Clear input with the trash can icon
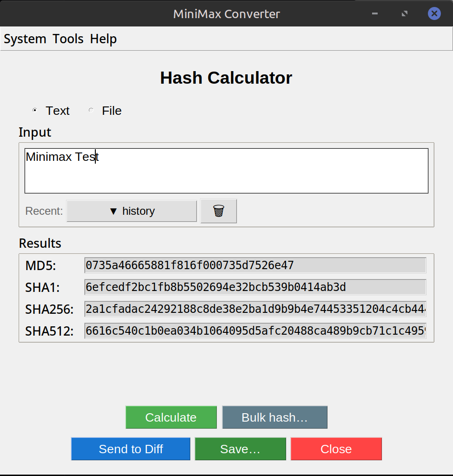This screenshot has height=476, width=453. [x=219, y=211]
